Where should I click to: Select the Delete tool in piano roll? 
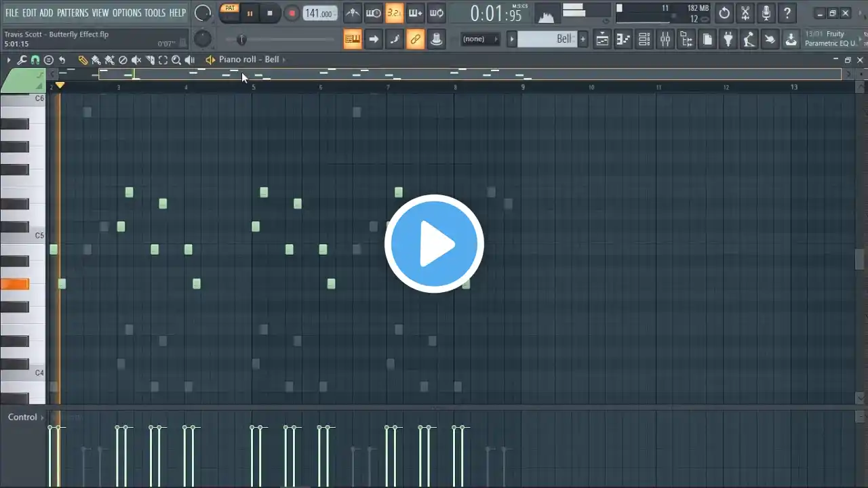123,60
